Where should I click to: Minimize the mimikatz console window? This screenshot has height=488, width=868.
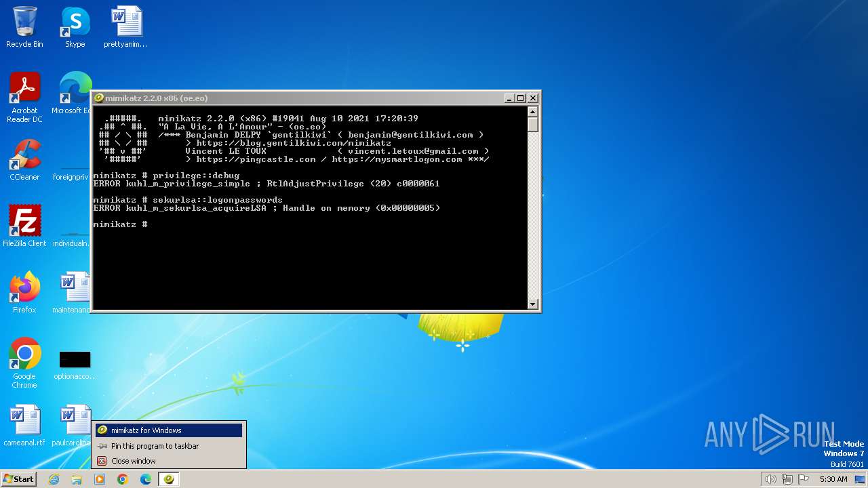tap(509, 98)
